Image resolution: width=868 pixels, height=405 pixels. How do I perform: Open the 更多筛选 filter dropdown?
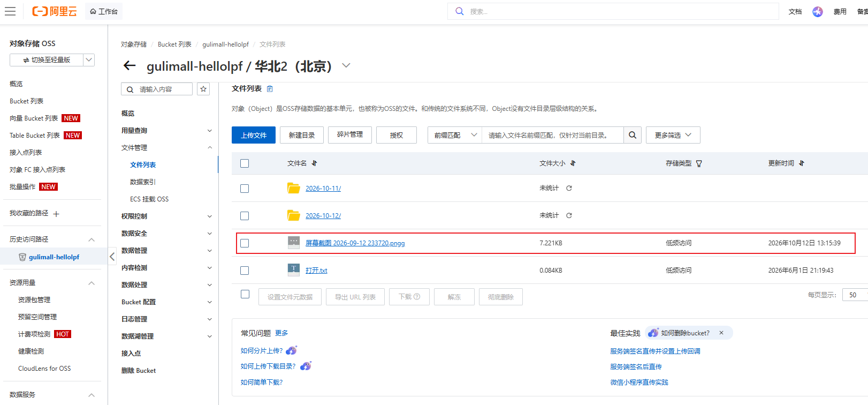pos(673,135)
